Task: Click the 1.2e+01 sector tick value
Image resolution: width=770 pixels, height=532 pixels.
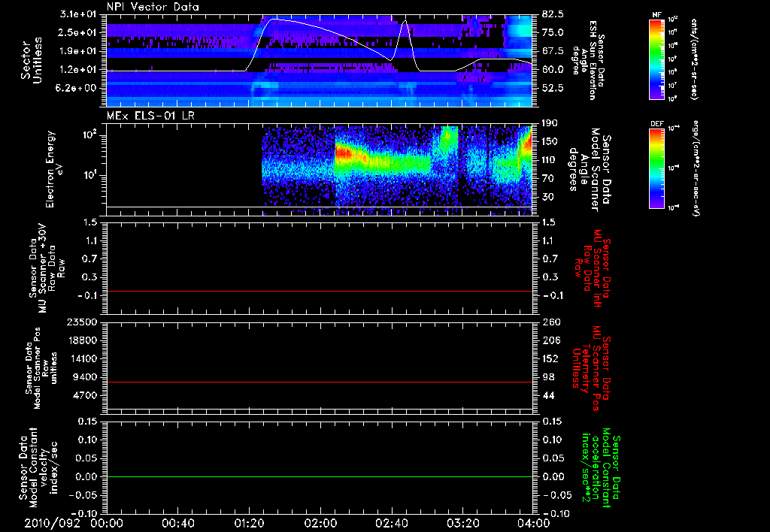Action: click(78, 70)
